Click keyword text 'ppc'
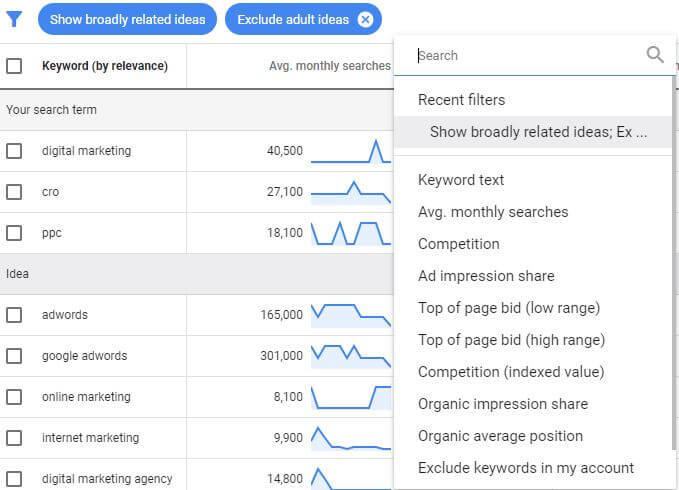This screenshot has width=679, height=490. click(x=52, y=234)
